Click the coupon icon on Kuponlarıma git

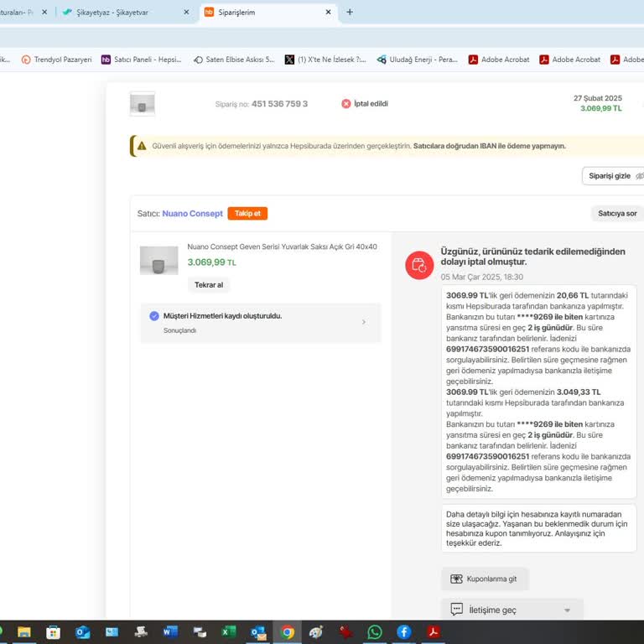(456, 579)
